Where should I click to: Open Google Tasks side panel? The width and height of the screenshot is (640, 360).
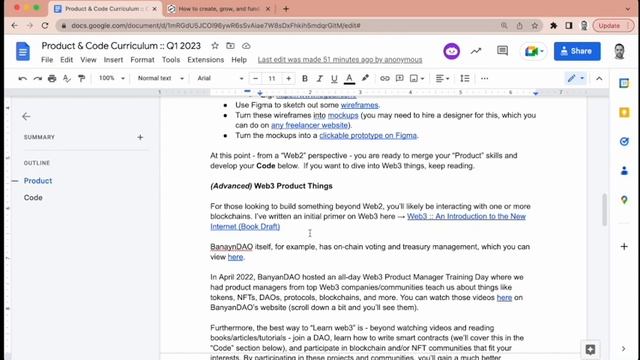(624, 142)
